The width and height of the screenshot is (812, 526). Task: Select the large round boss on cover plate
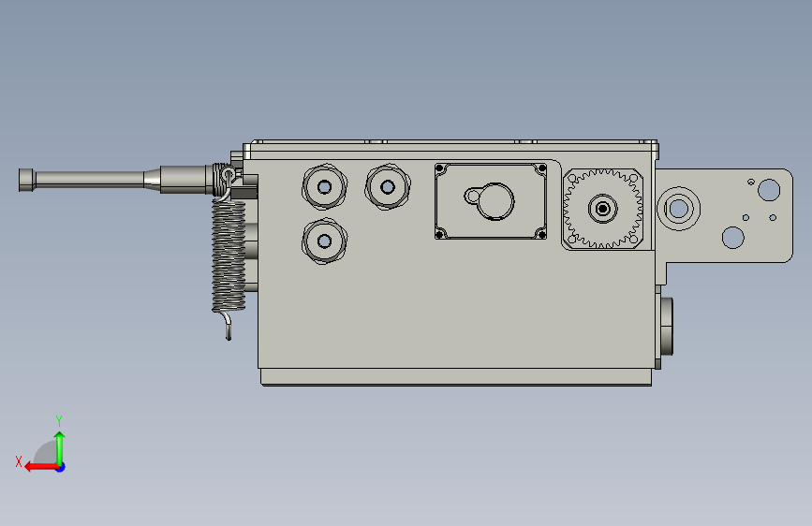tap(495, 201)
